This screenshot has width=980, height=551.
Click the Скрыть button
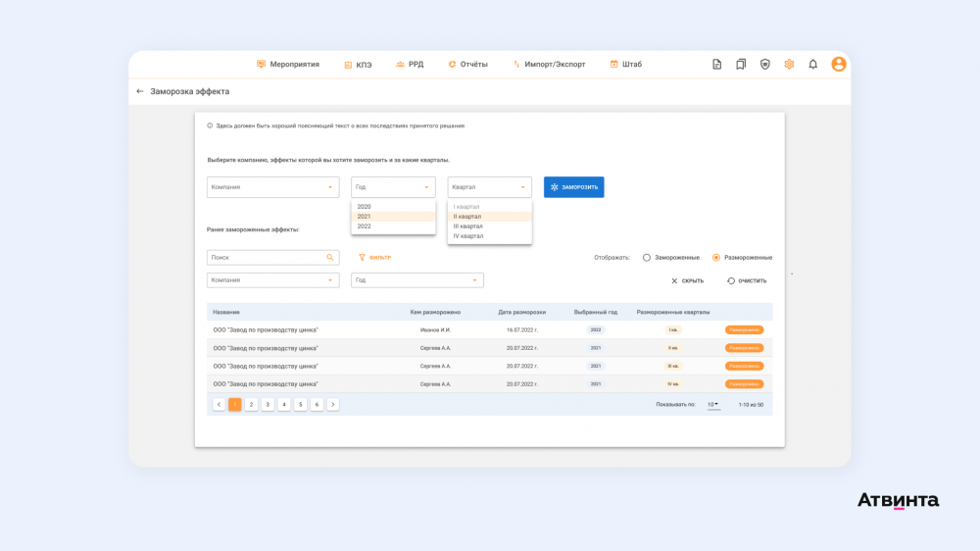[x=688, y=280]
